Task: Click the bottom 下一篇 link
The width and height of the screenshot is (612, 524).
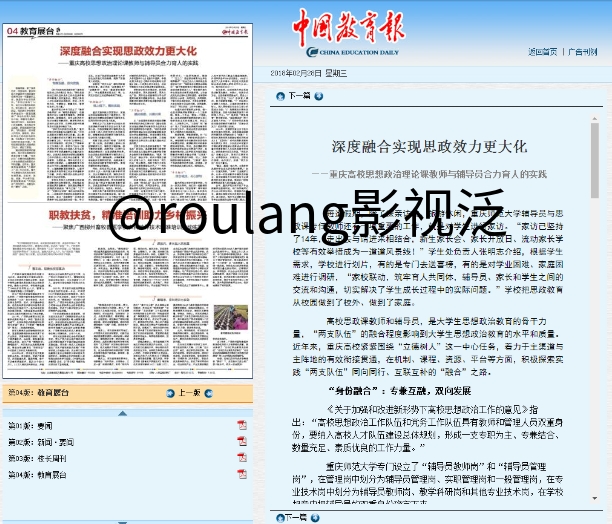Action: point(295,517)
